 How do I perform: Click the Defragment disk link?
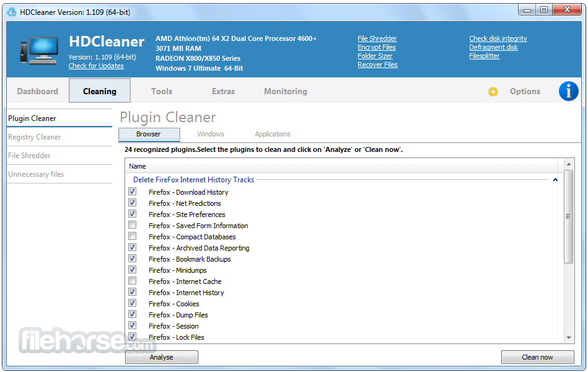493,47
